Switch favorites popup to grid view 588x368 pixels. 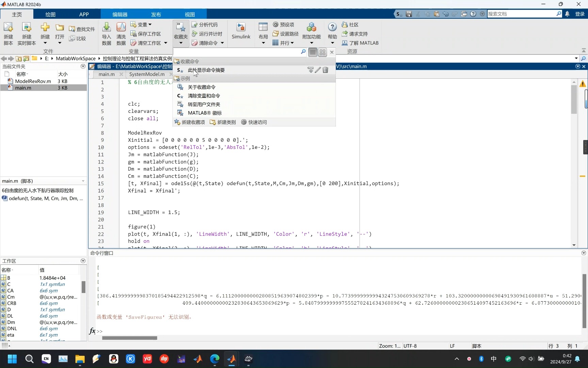coord(322,52)
